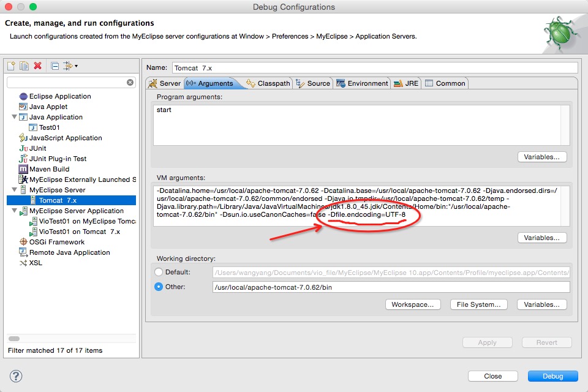The image size is (588, 392).
Task: Click the Eclipse Application icon
Action: 23,96
